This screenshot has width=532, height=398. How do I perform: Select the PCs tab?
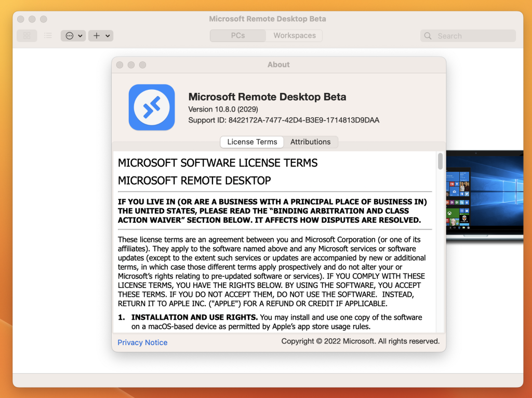click(238, 36)
